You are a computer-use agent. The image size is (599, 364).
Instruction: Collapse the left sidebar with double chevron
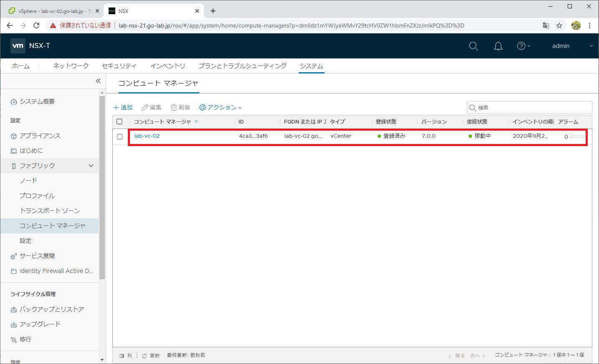pyautogui.click(x=98, y=81)
